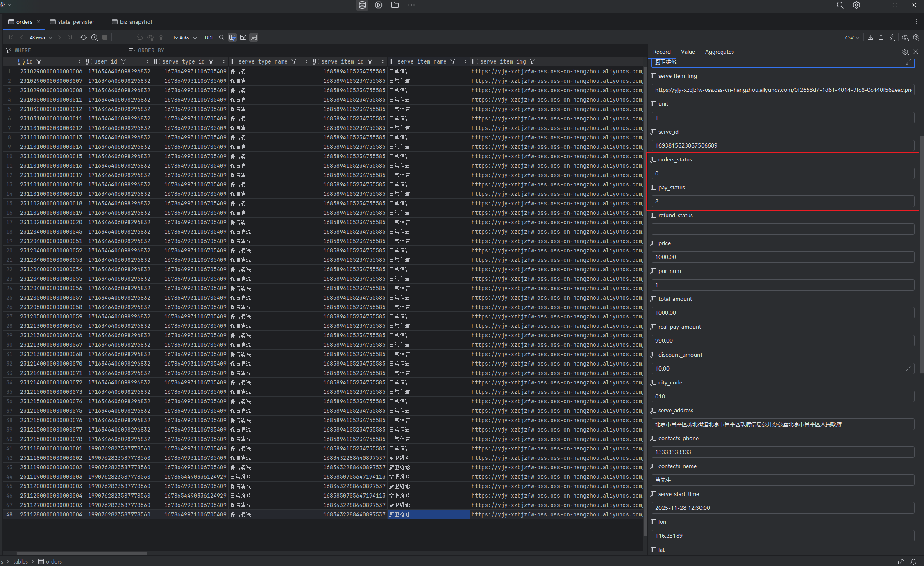
Task: Click the database icon in title bar
Action: 362,5
